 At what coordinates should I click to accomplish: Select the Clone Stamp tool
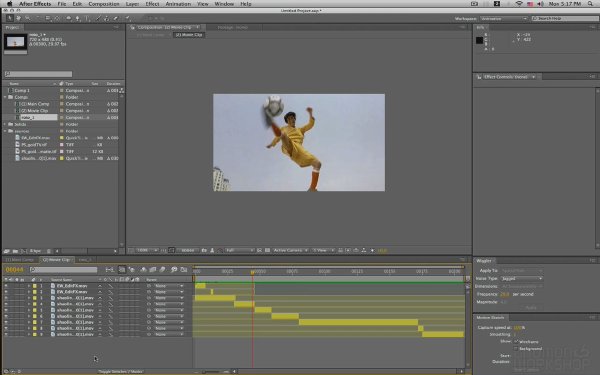106,18
